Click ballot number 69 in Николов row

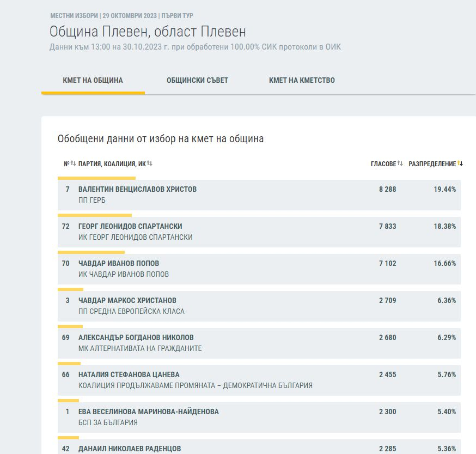click(x=66, y=337)
